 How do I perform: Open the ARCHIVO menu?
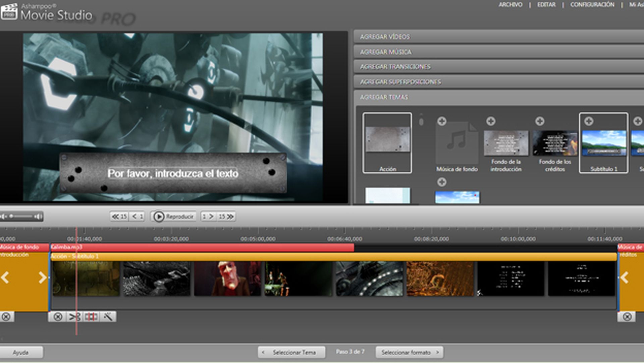[x=511, y=5]
